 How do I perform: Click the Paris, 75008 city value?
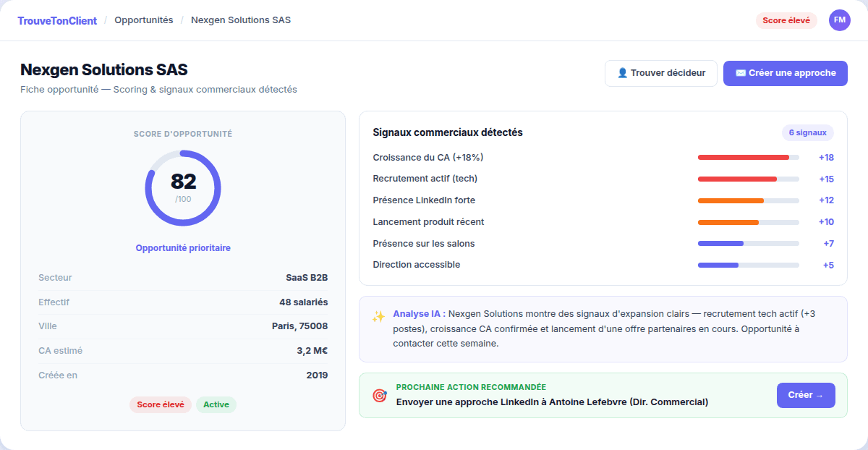pyautogui.click(x=299, y=326)
